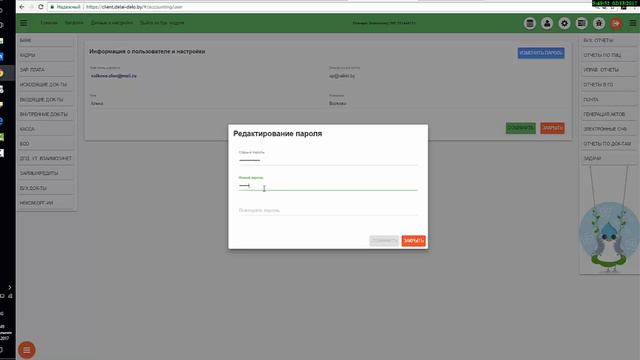Screen dimensions: 640x360
Task: Click the header 'Редактирование пароля'
Action: point(278,133)
